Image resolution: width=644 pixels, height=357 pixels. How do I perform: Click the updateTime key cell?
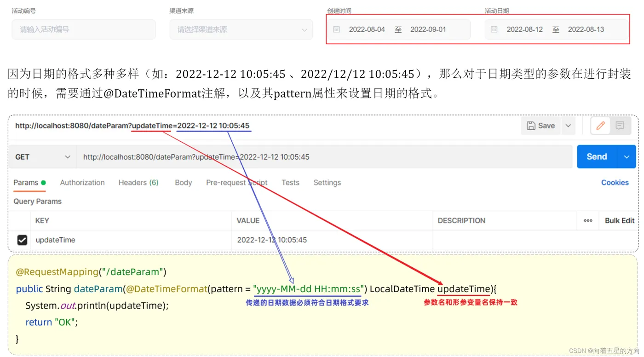pos(131,240)
